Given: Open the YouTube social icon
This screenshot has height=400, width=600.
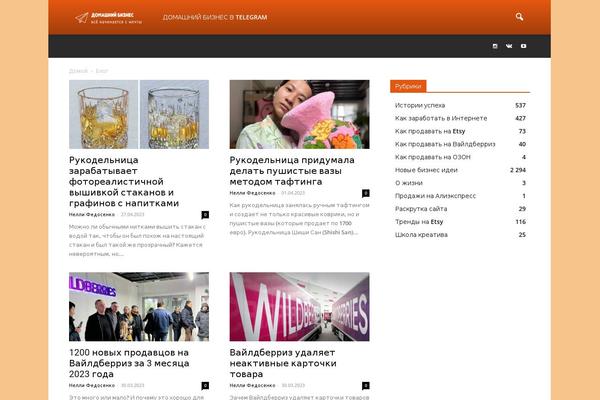Looking at the screenshot, I should 523,46.
